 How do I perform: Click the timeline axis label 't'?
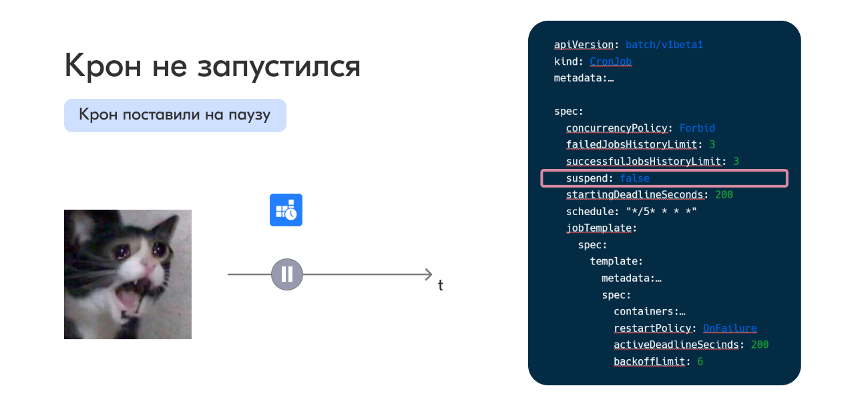(441, 286)
